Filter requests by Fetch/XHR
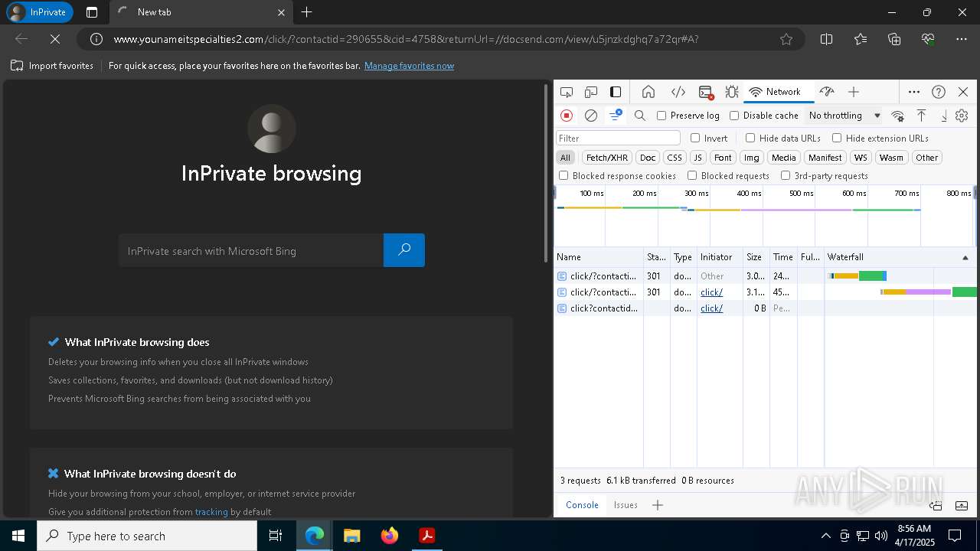This screenshot has width=980, height=551. [x=606, y=158]
